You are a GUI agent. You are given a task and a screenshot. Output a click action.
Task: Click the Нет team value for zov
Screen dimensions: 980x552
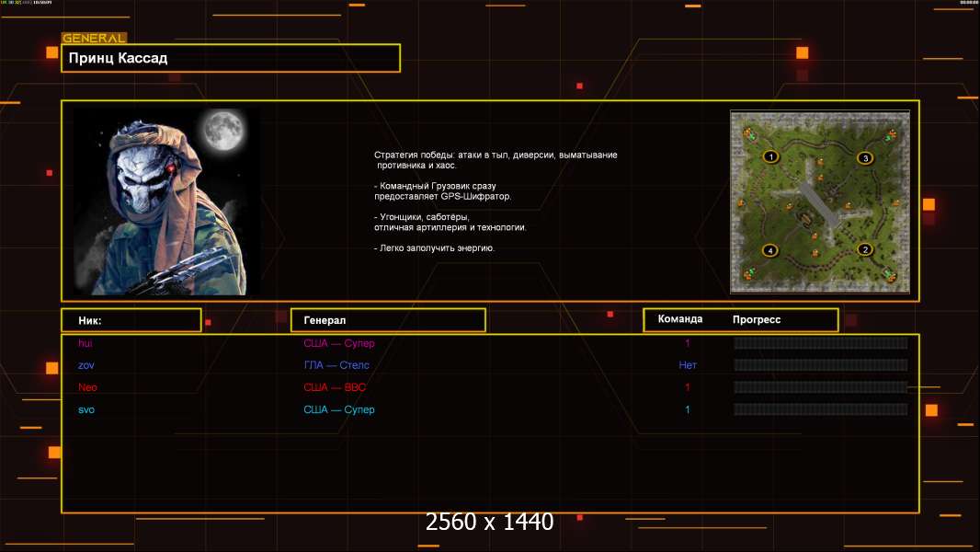click(688, 365)
